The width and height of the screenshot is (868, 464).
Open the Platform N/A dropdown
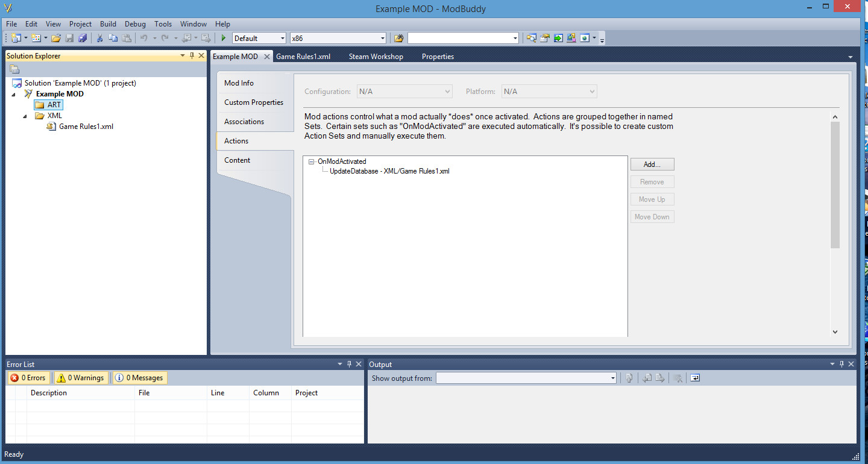point(549,92)
